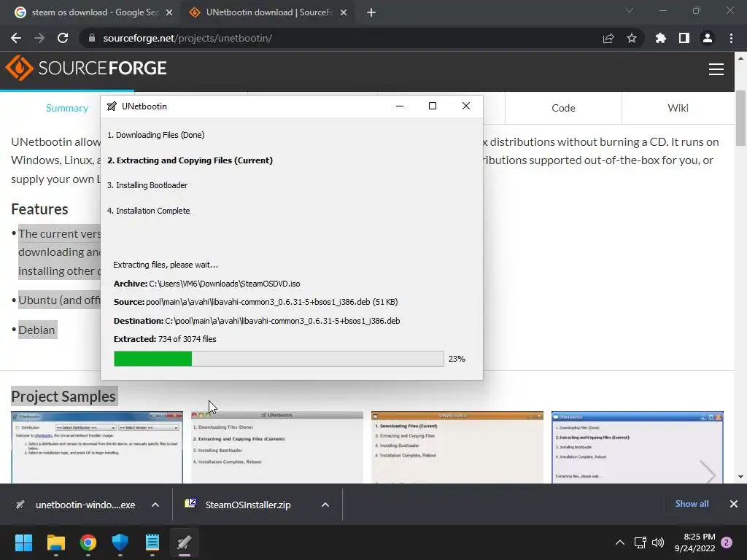The image size is (747, 560).
Task: Open third orange-titled sample thumbnail
Action: [457, 448]
